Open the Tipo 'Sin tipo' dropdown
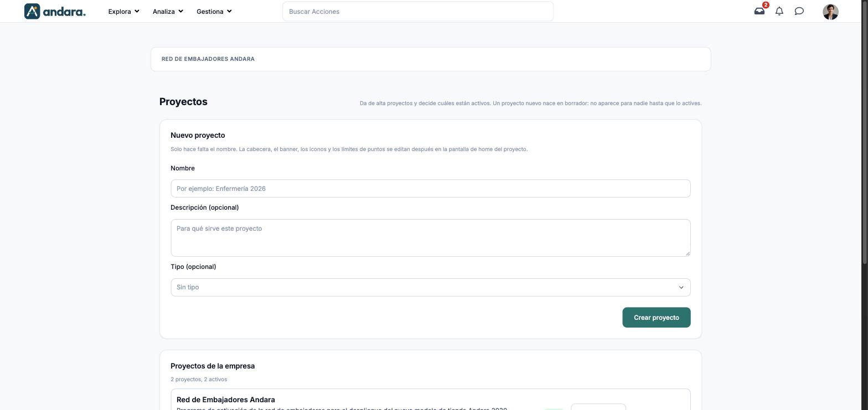 431,287
